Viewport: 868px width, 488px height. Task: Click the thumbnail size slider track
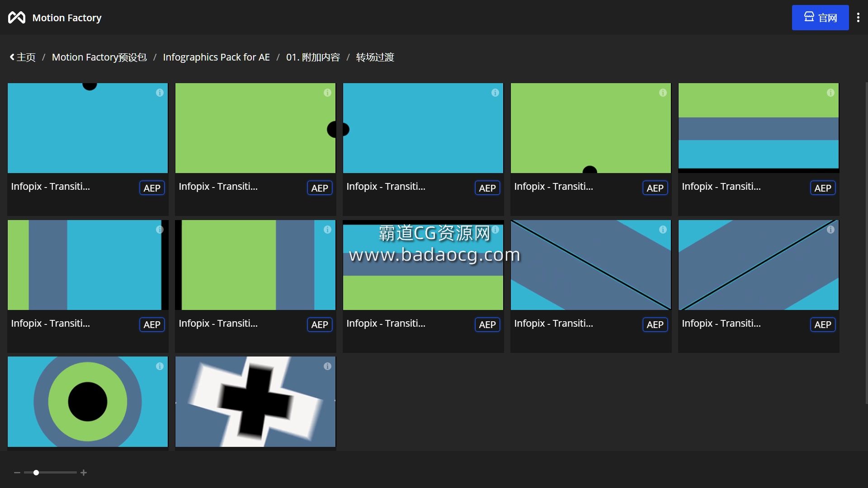click(50, 473)
